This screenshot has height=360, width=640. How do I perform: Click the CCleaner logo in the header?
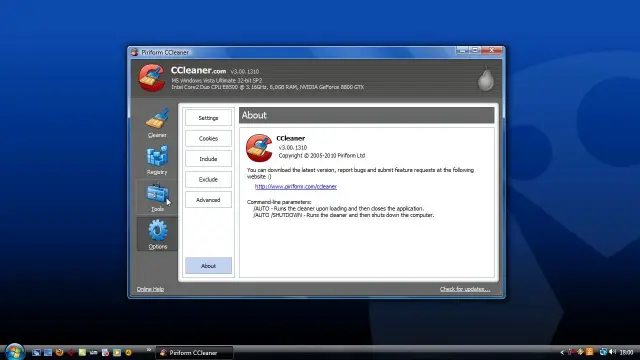tap(151, 78)
